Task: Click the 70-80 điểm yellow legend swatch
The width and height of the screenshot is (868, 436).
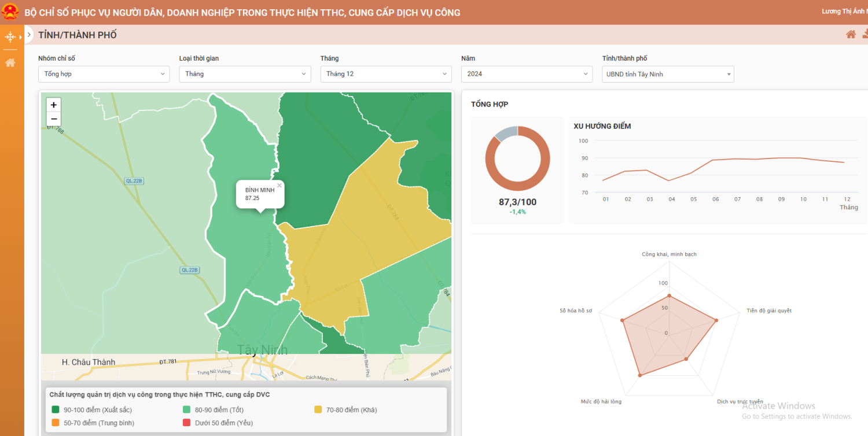Action: pos(318,410)
